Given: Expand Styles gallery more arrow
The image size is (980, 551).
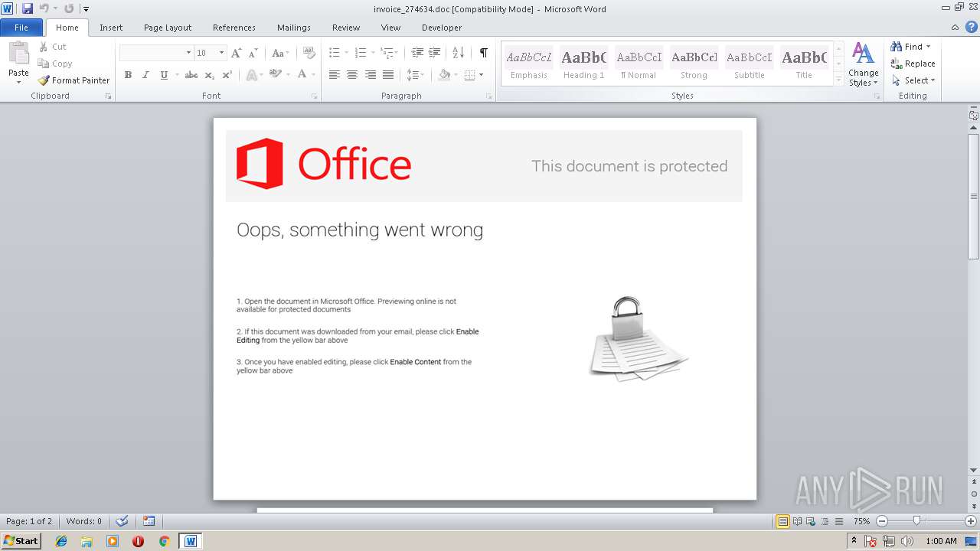Looking at the screenshot, I should pyautogui.click(x=838, y=80).
